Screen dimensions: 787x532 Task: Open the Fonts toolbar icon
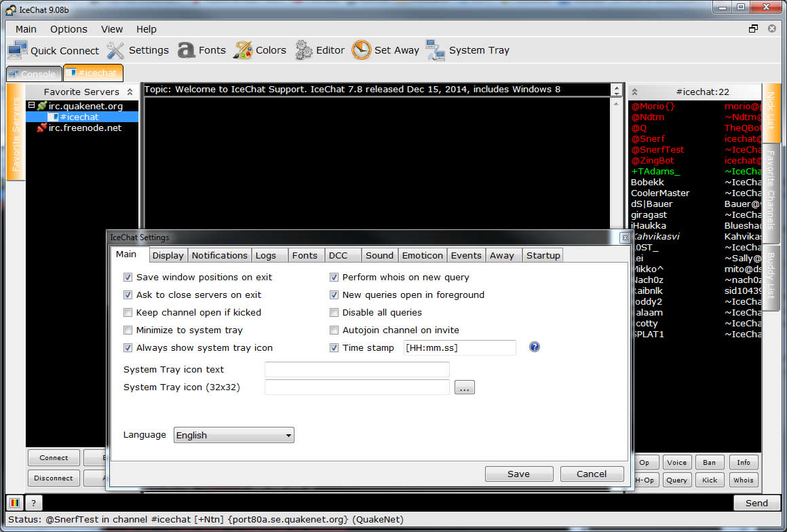coord(186,50)
